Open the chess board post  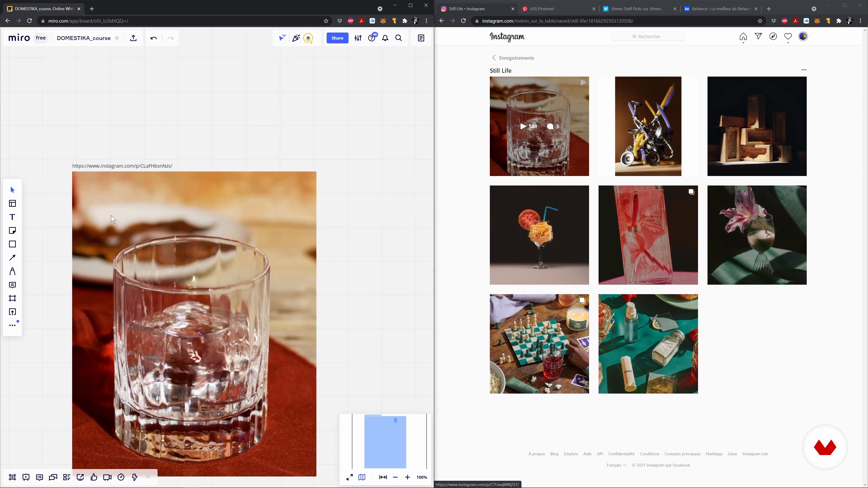coord(539,344)
